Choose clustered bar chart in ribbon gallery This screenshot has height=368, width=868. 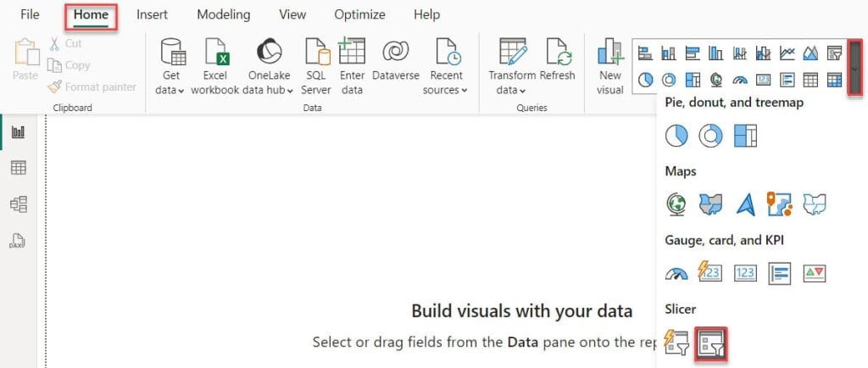[693, 53]
